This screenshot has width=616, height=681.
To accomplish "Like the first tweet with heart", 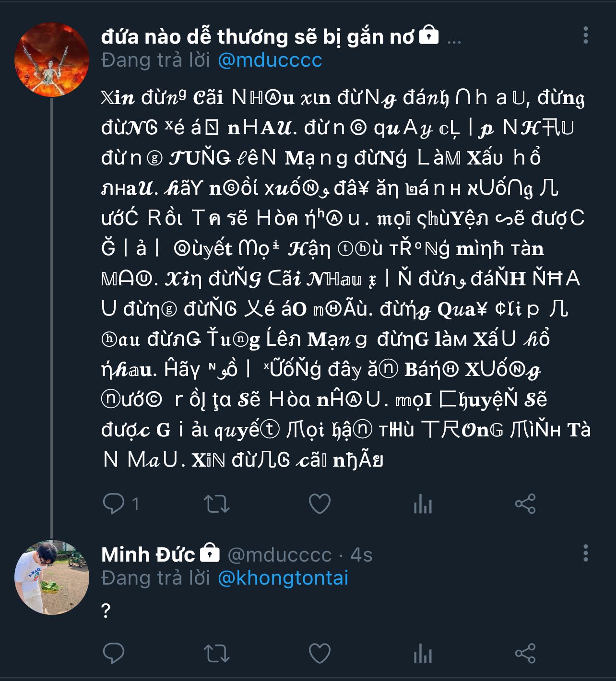I will tap(320, 504).
